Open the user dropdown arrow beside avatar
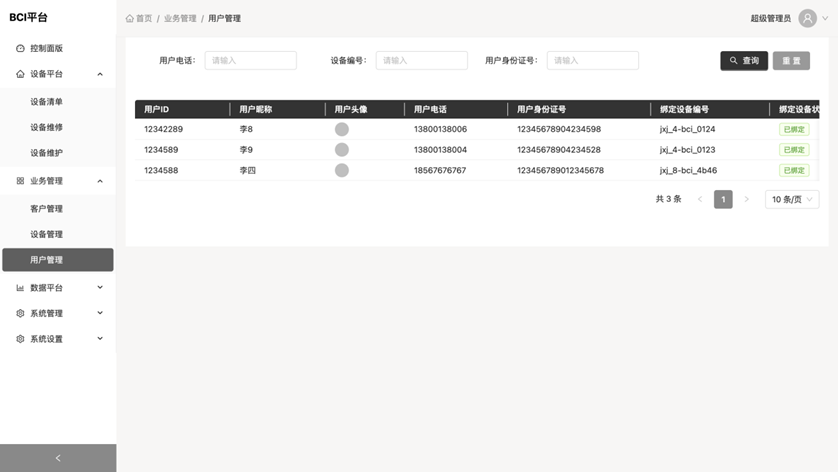The image size is (838, 472). coord(825,19)
